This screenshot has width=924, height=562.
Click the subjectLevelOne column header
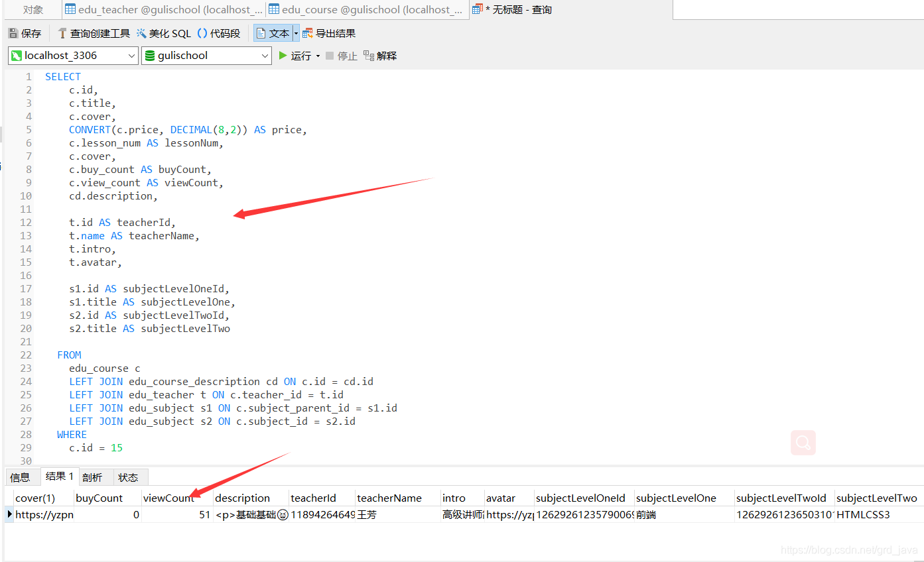coord(684,498)
